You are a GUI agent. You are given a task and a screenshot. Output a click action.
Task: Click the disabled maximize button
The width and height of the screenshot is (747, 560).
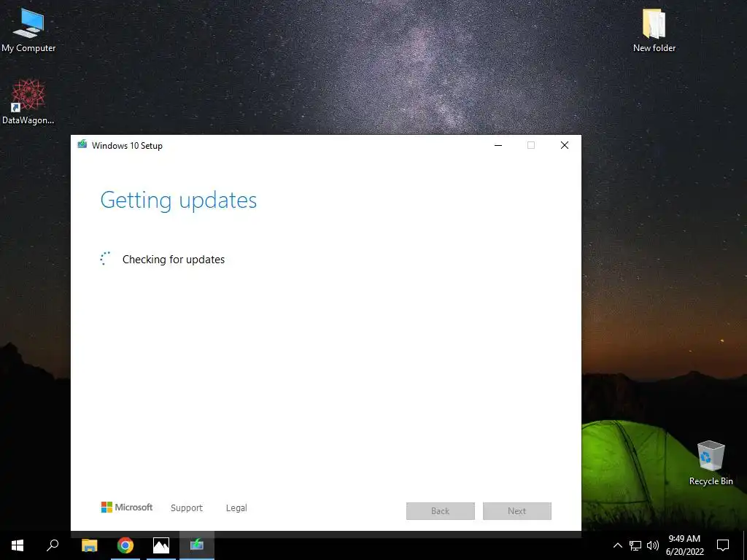(531, 145)
